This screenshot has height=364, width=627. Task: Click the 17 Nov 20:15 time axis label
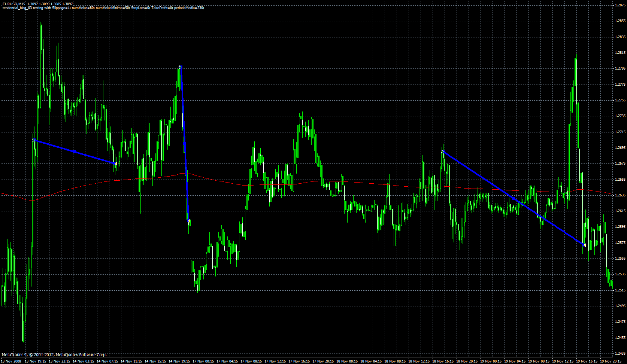point(323,361)
